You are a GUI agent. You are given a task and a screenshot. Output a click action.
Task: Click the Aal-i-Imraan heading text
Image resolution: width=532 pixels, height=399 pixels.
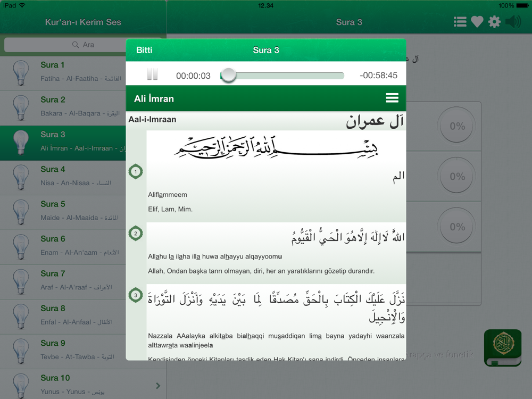[x=152, y=119]
